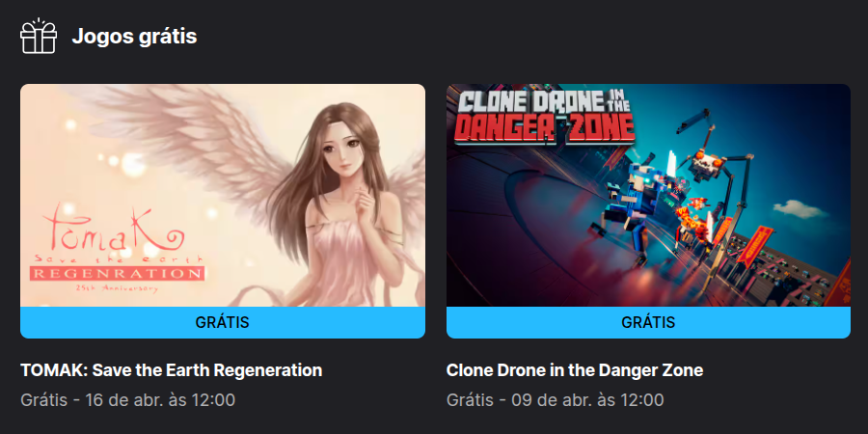Open the Jogos grátis section heading
This screenshot has width=868, height=434.
pos(134,37)
